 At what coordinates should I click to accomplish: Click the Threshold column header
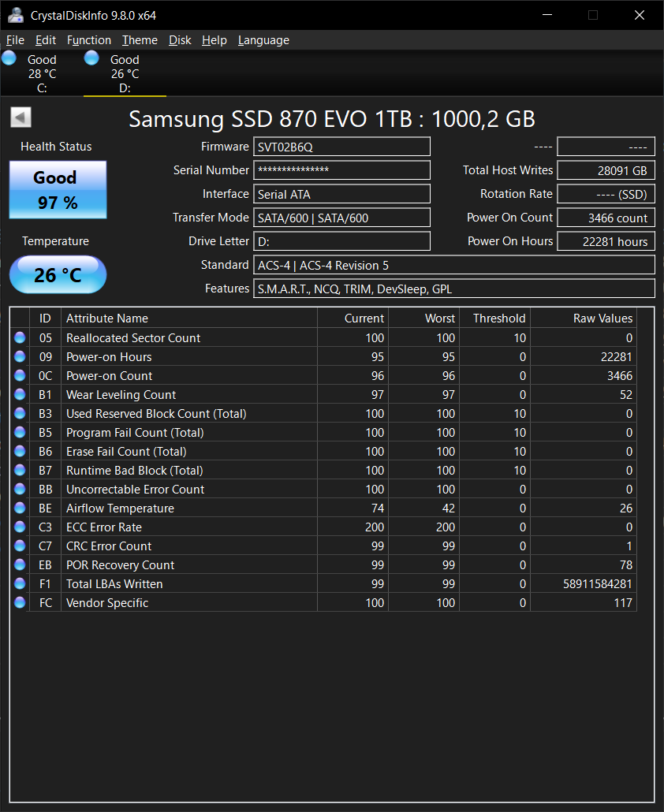pos(495,318)
